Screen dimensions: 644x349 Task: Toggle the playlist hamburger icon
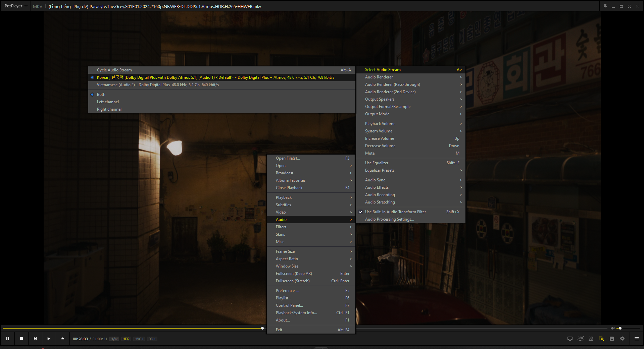pyautogui.click(x=637, y=339)
